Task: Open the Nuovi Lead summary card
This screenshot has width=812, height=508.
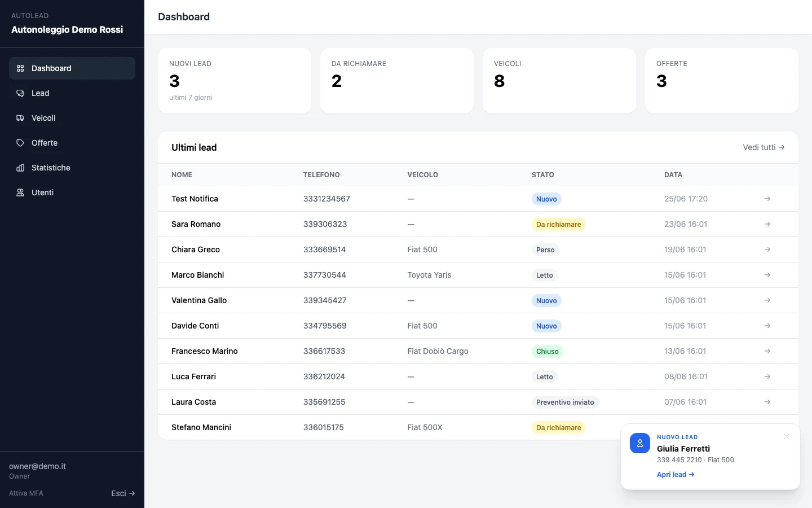Action: coord(235,81)
